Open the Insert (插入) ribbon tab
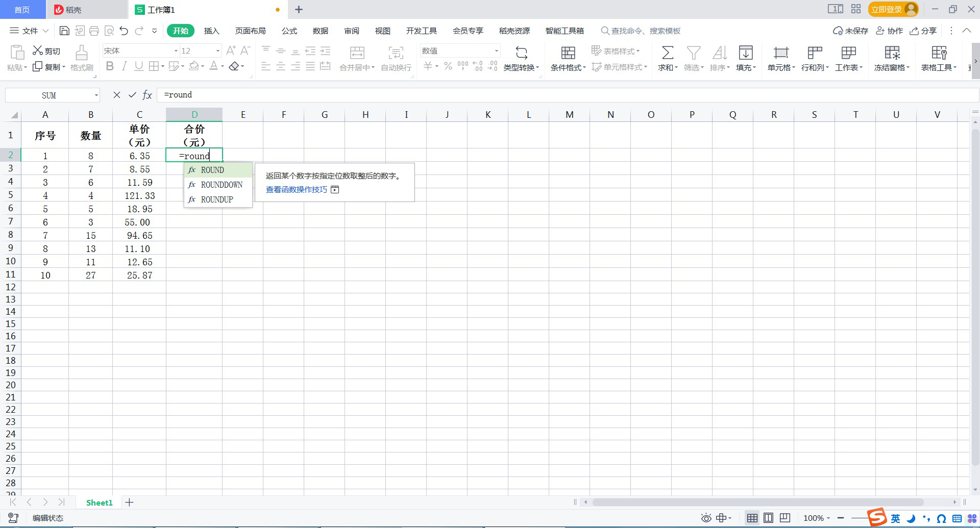Image resolution: width=980 pixels, height=528 pixels. point(211,31)
